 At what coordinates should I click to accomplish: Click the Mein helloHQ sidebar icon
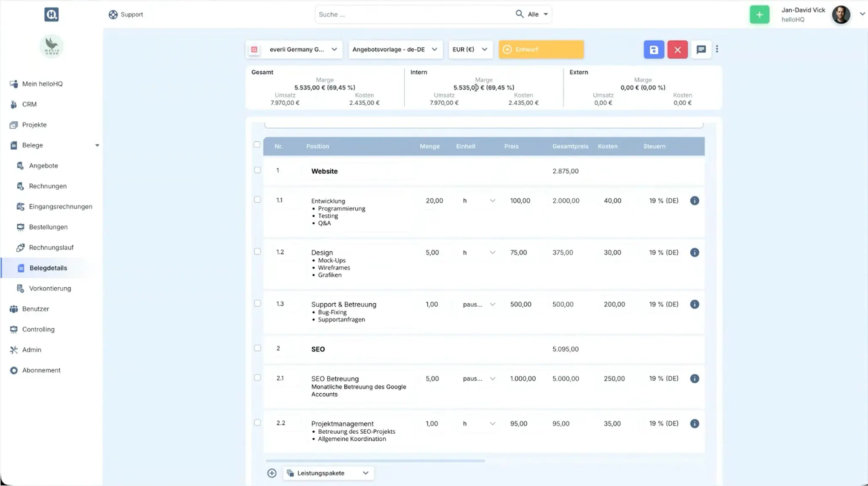pos(13,84)
